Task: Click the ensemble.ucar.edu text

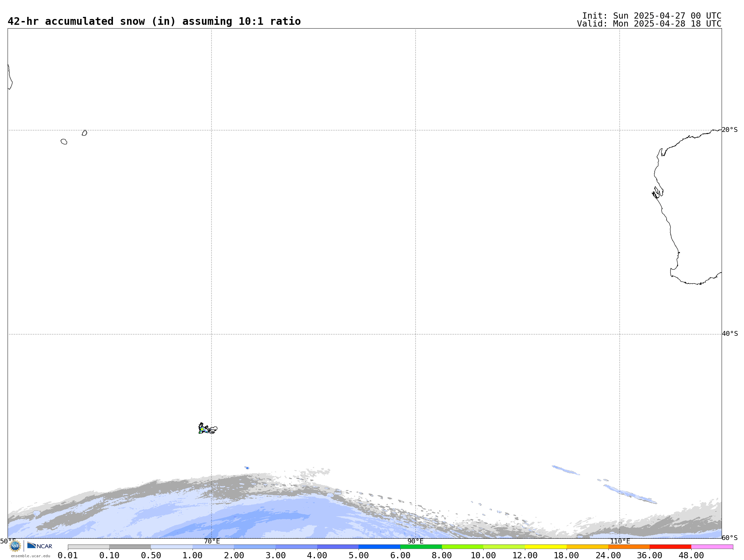Action: click(x=30, y=556)
